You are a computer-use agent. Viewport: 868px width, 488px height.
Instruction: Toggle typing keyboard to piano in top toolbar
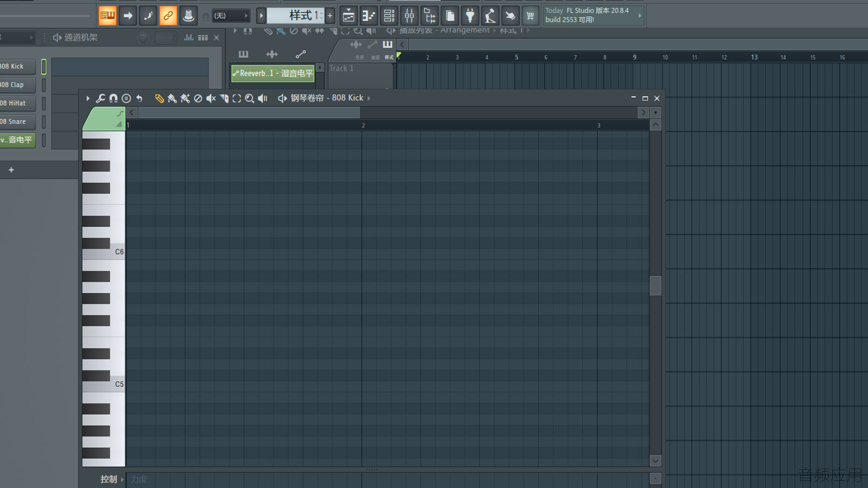pos(107,16)
